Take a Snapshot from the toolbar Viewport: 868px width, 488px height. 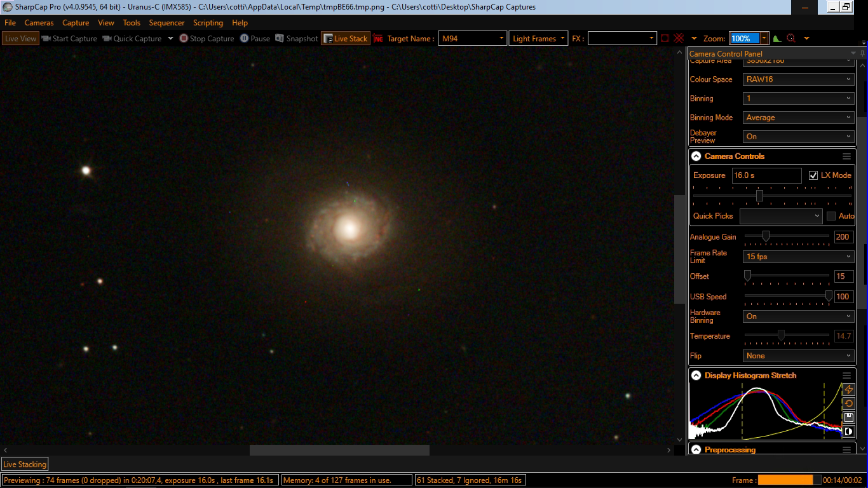(x=296, y=39)
